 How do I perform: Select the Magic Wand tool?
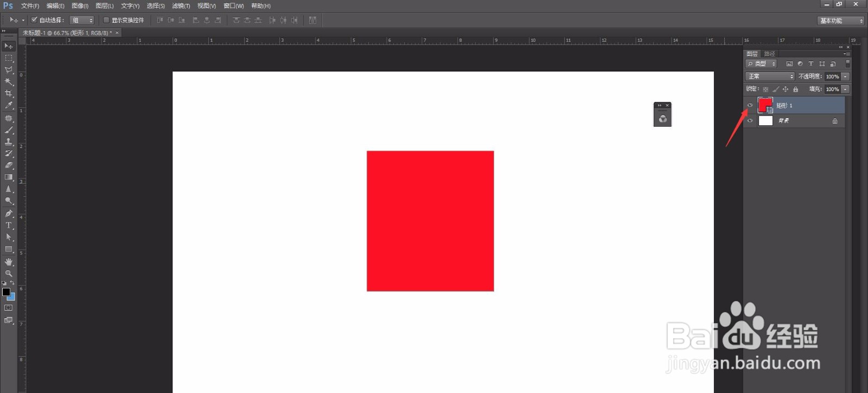tap(8, 82)
